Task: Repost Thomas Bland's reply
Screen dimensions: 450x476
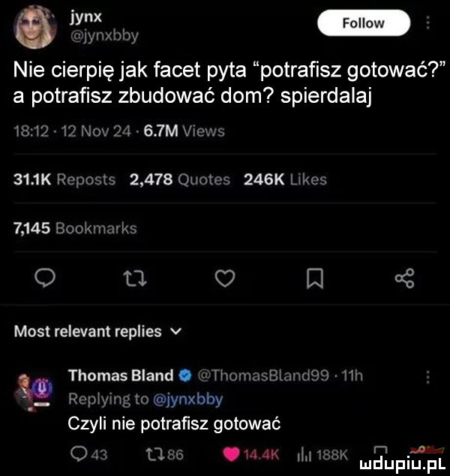Action: click(x=133, y=453)
